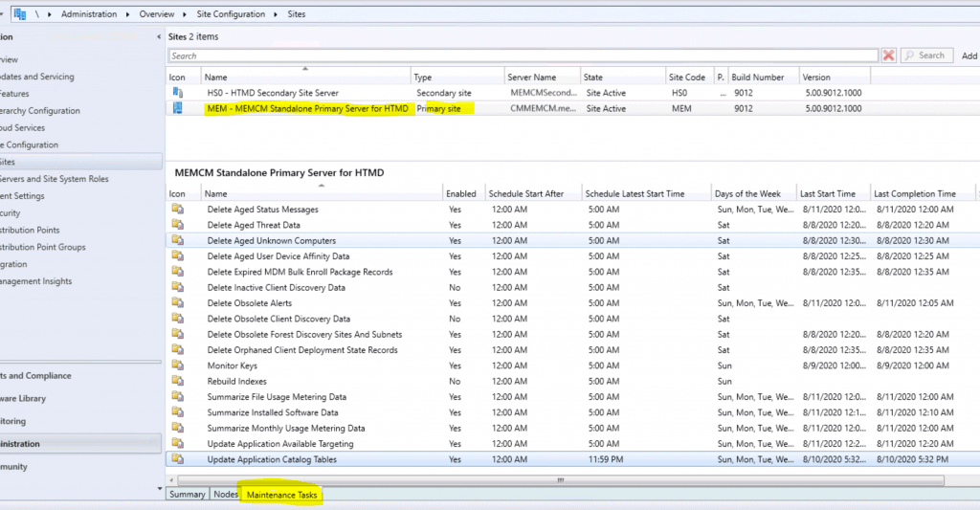Click the horizontal scrollbar of task list
The width and height of the screenshot is (980, 510).
[561, 480]
